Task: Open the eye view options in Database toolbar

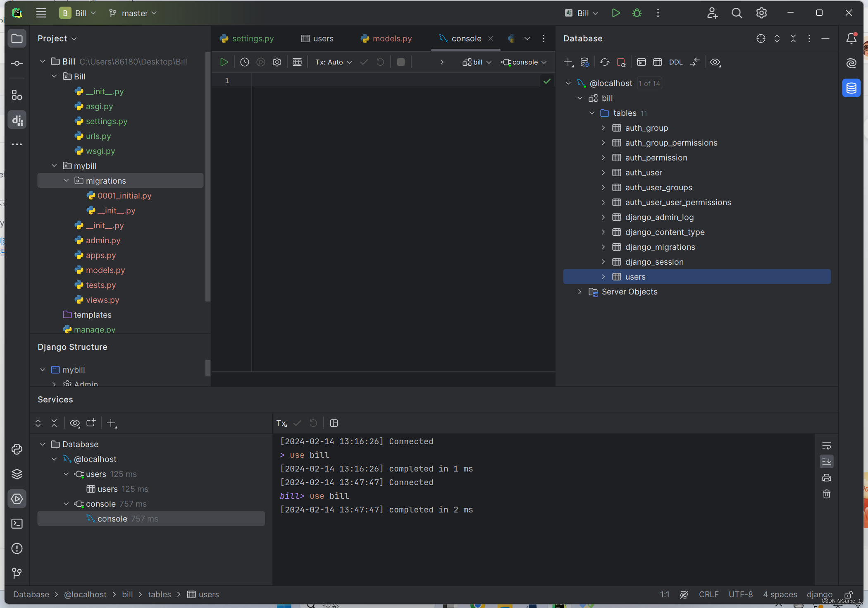Action: [x=715, y=62]
